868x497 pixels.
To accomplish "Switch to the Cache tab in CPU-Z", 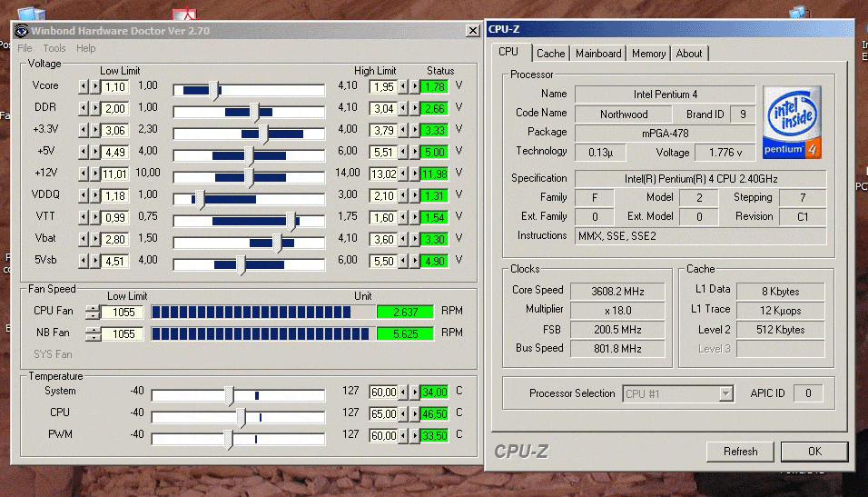I will (551, 54).
